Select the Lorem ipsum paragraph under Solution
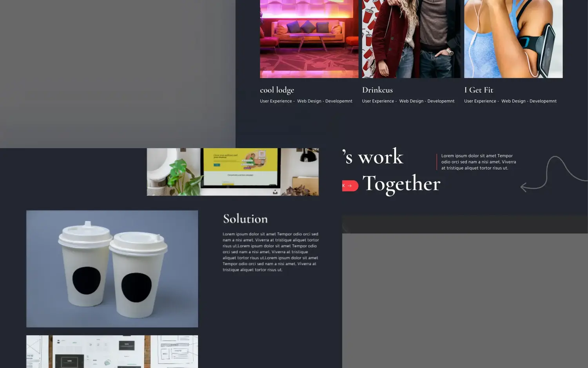 tap(270, 251)
